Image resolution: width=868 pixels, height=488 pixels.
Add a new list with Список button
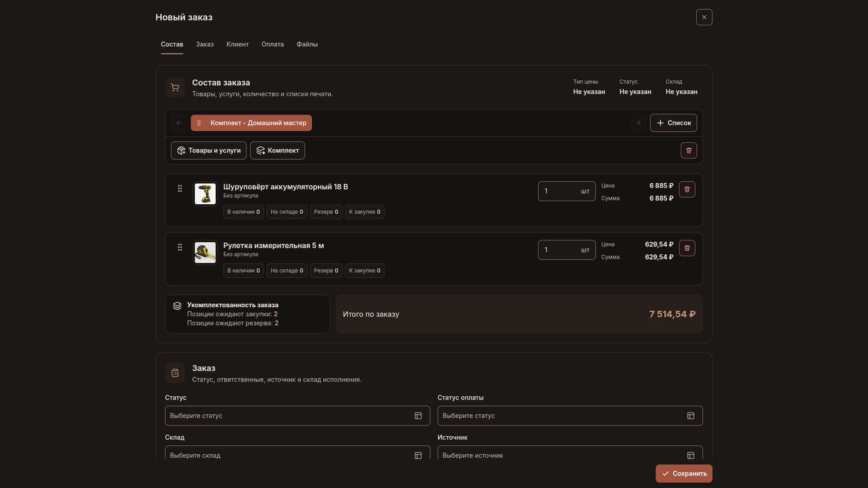673,123
